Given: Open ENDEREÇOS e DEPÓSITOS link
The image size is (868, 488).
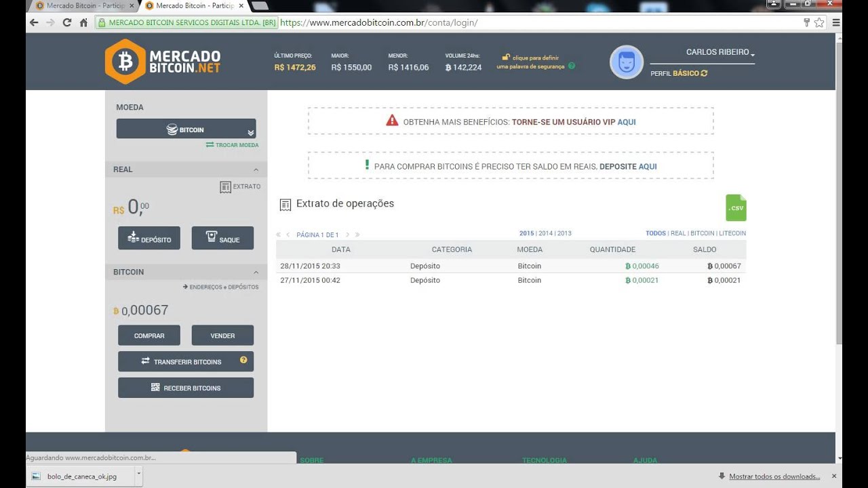Looking at the screenshot, I should pyautogui.click(x=220, y=287).
